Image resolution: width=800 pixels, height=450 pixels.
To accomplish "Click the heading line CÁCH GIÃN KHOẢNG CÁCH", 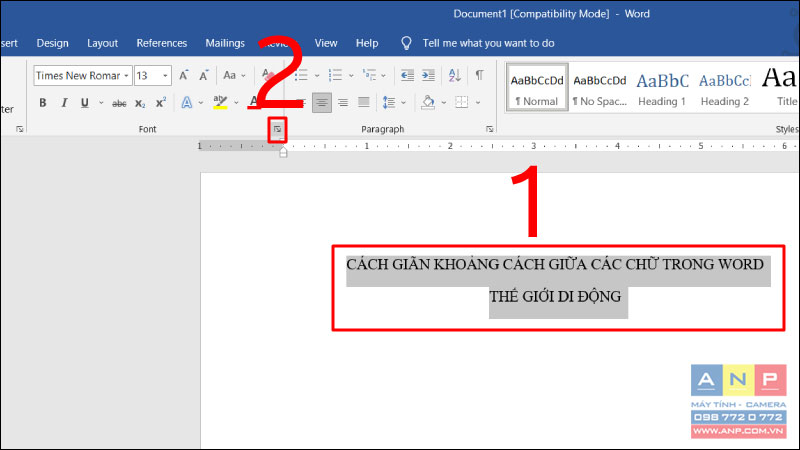I will (x=555, y=264).
